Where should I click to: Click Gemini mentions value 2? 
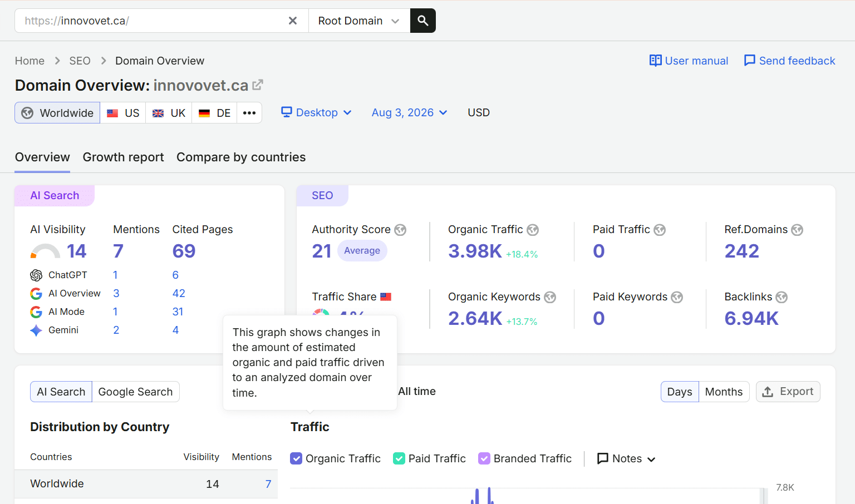tap(116, 330)
